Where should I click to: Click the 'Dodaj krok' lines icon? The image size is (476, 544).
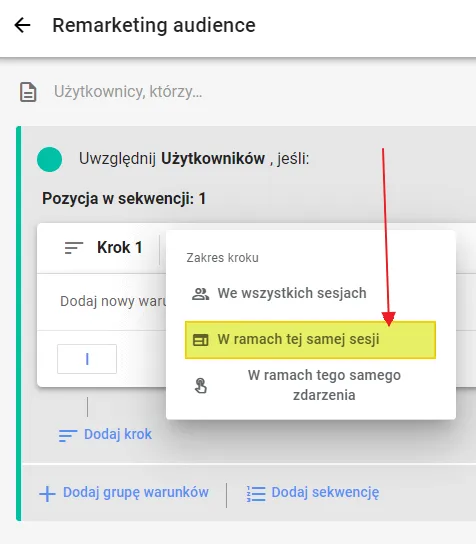68,436
